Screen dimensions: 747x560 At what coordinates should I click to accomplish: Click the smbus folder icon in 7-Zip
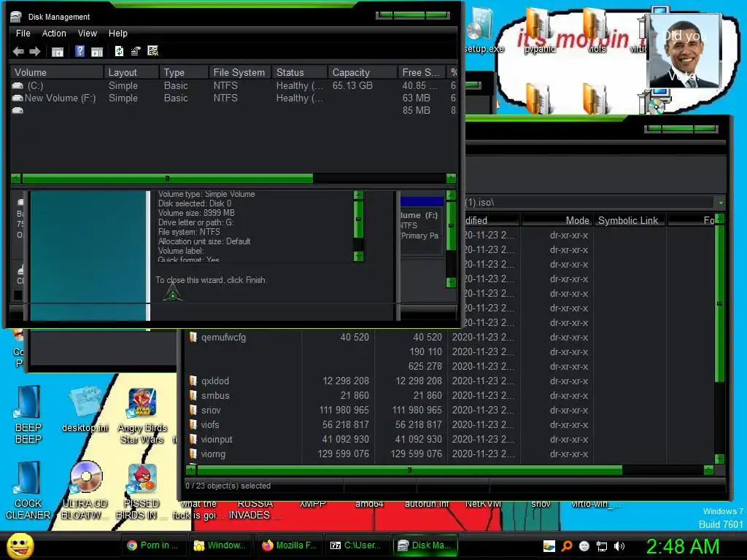[193, 396]
